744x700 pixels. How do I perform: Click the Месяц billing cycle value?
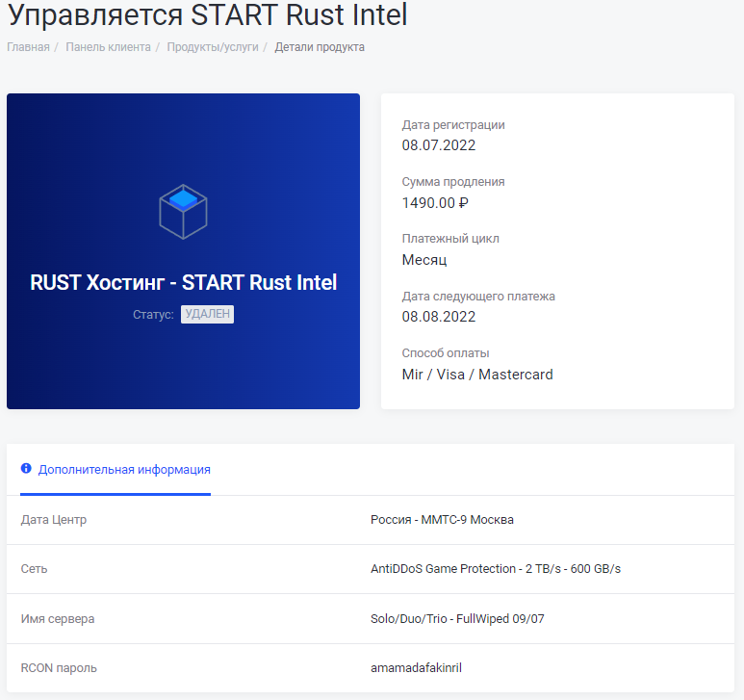point(424,259)
